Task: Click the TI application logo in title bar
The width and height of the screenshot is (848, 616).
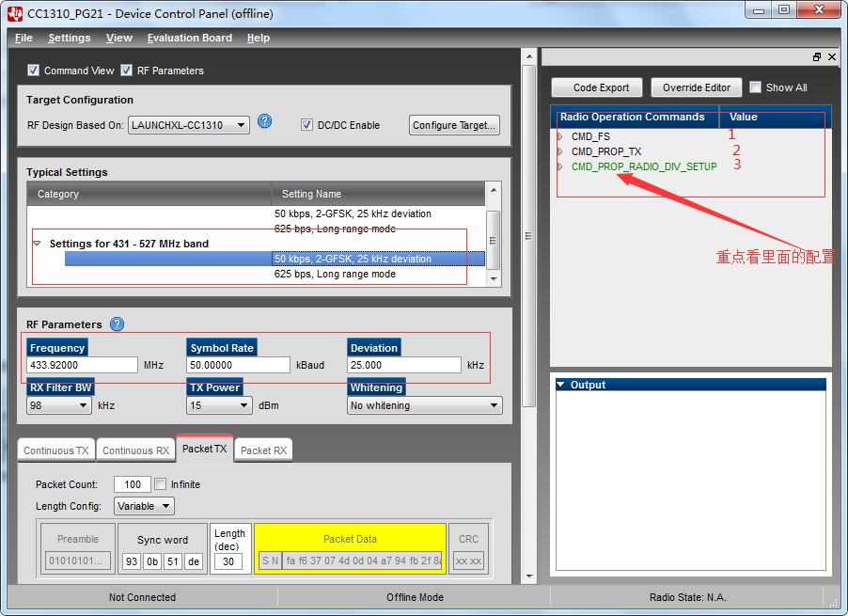Action: [15, 14]
